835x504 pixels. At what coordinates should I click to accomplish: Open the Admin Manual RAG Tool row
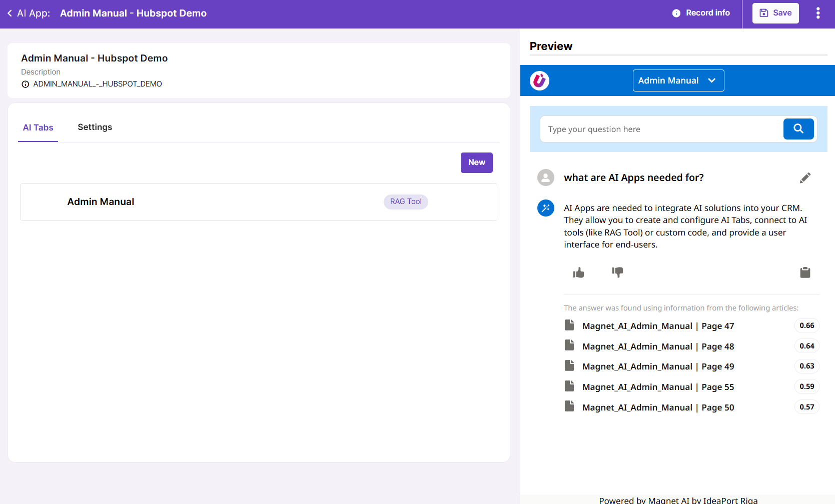(x=259, y=202)
